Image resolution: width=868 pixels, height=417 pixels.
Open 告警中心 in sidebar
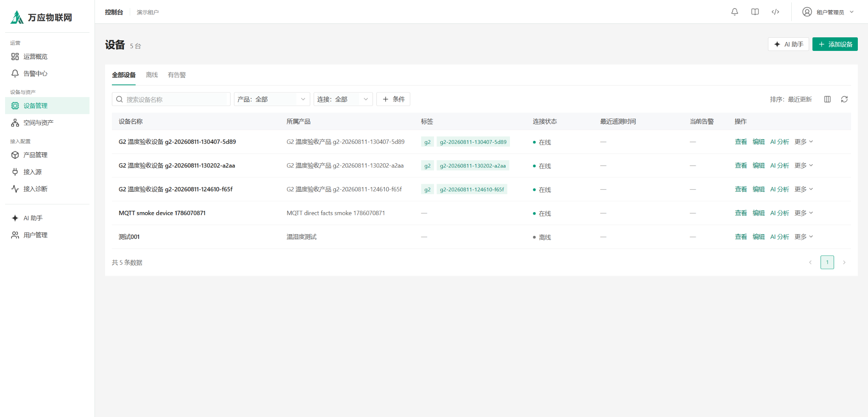click(47, 73)
